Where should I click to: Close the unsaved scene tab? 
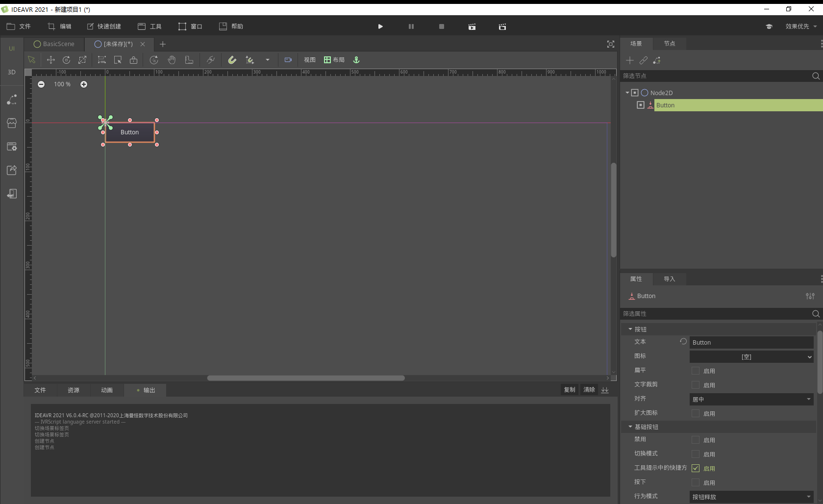143,44
